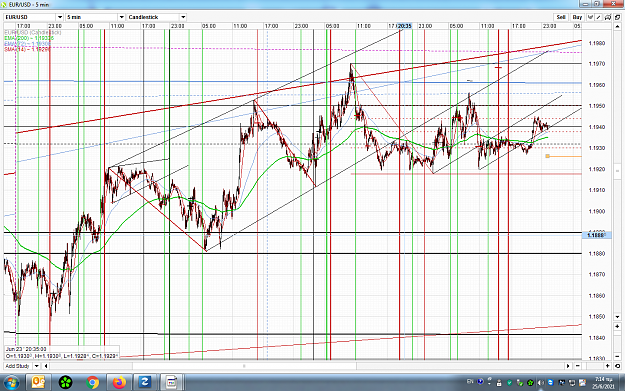This screenshot has width=625, height=391.
Task: Click the Buy button
Action: (x=577, y=17)
